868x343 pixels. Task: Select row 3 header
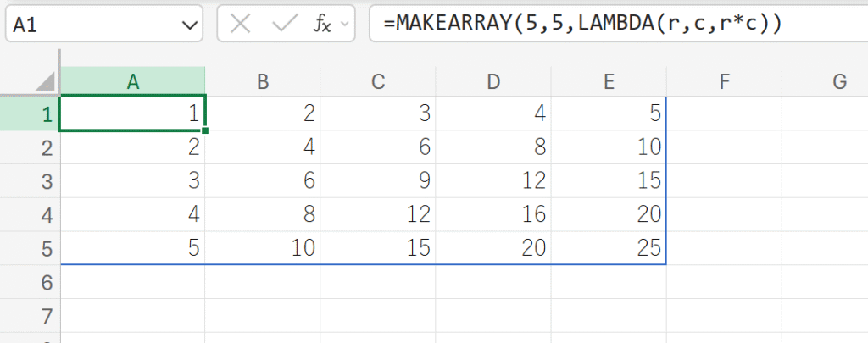(31, 181)
